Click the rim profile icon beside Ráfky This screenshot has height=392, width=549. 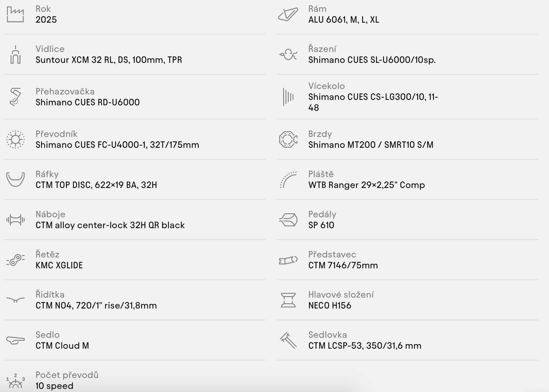coord(16,180)
